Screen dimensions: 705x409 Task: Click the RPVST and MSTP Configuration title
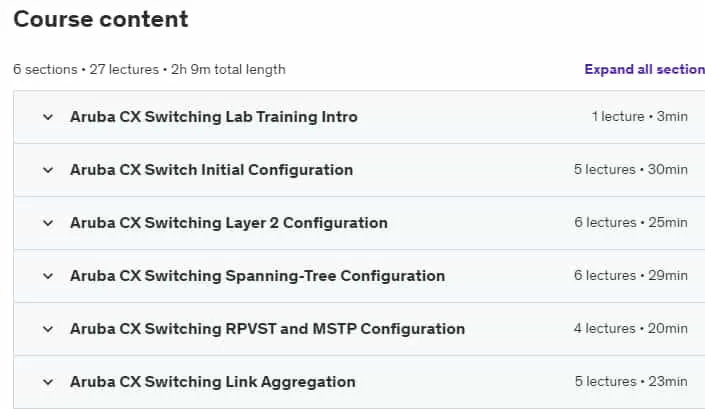click(x=267, y=329)
